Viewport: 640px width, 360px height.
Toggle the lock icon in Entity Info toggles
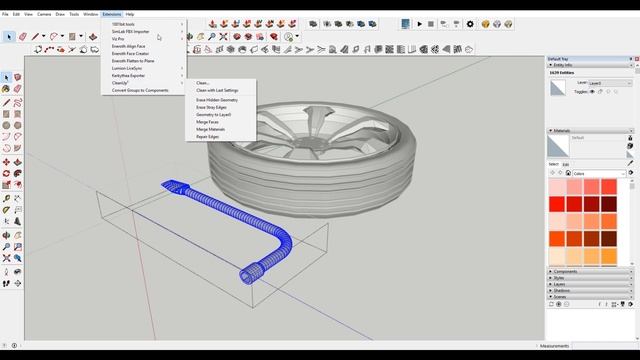(x=600, y=92)
